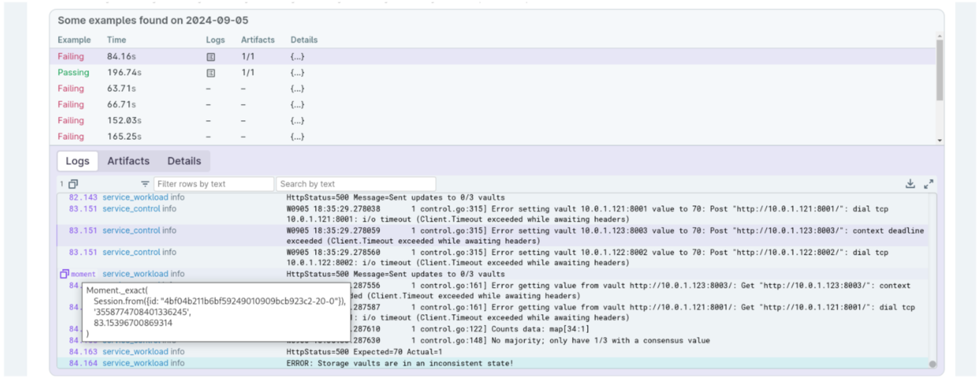Open logs icon for the 84.16s failing example
The width and height of the screenshot is (980, 383).
[x=211, y=57]
